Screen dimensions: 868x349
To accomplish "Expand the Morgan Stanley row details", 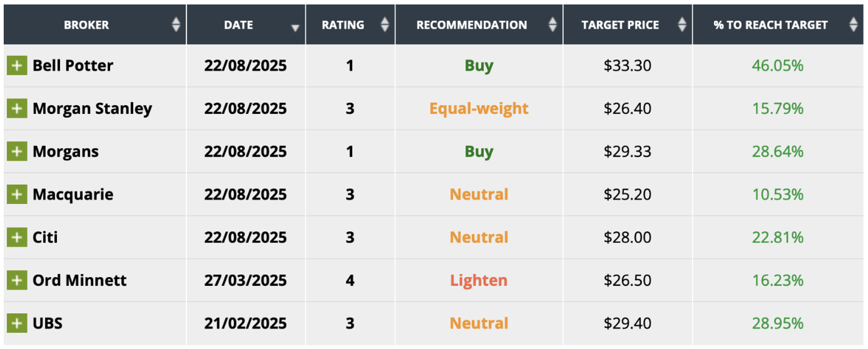I will pyautogui.click(x=17, y=108).
